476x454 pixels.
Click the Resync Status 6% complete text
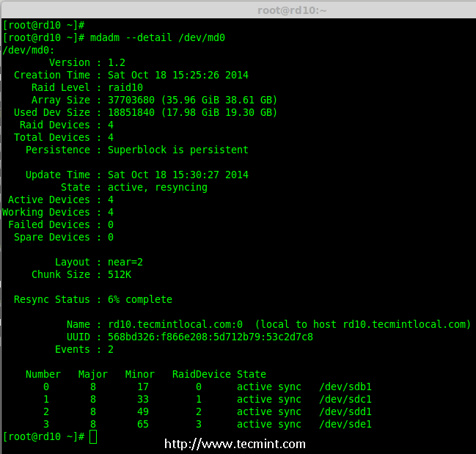140,299
